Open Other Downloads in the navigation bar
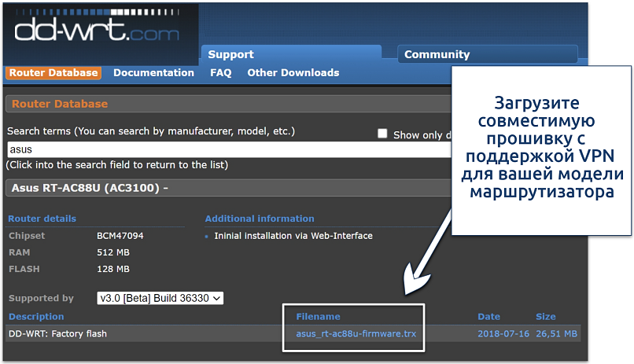The image size is (634, 364). point(293,73)
